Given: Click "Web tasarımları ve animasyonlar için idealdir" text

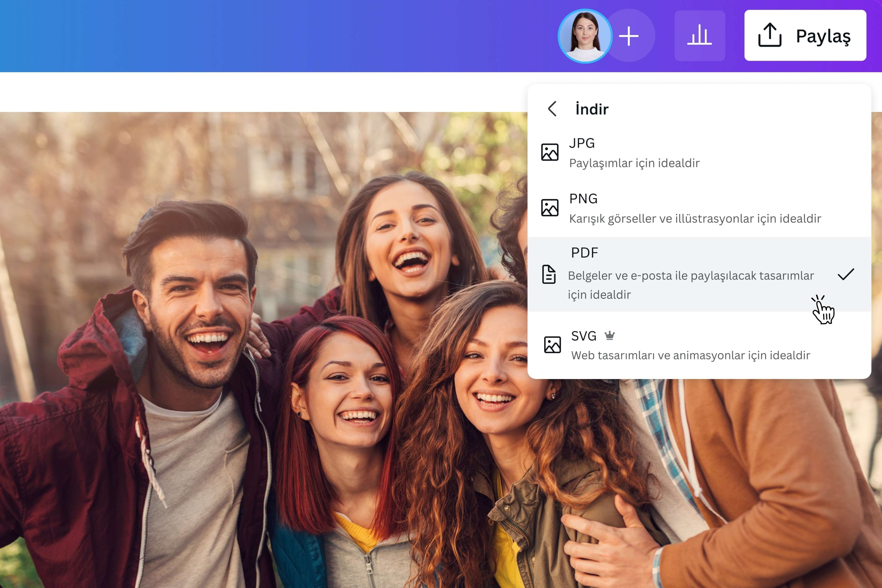Looking at the screenshot, I should coord(691,355).
